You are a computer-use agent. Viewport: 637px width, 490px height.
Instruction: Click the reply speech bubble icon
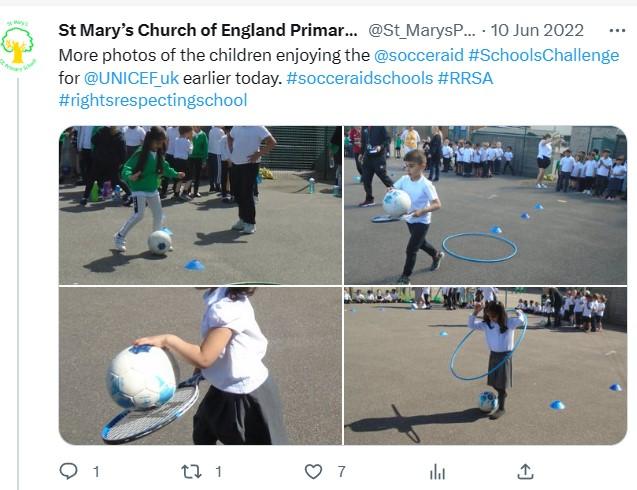(69, 471)
